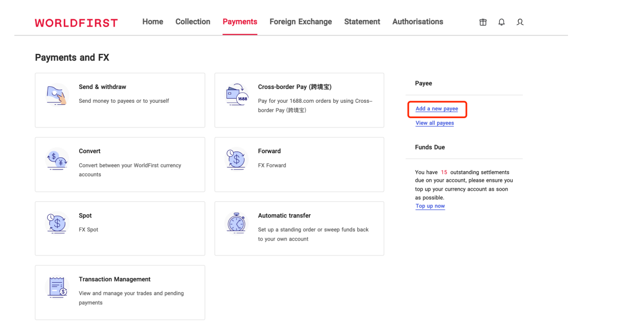Viewport: 644px width, 333px height.
Task: Open the gift rewards icon in header
Action: click(x=483, y=22)
